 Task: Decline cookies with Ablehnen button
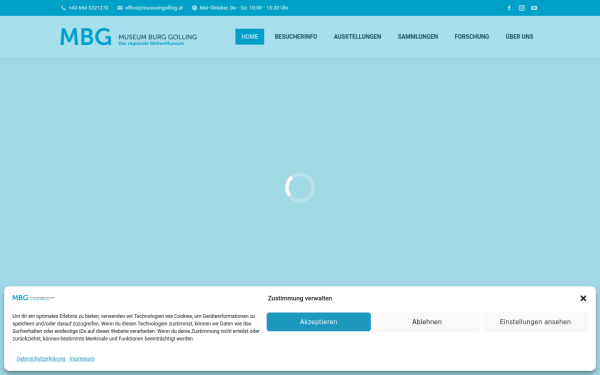click(427, 322)
